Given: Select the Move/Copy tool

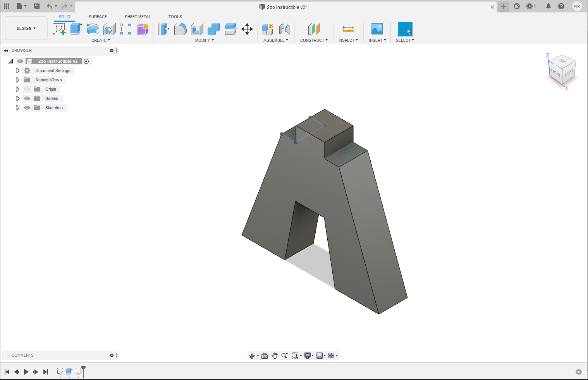Looking at the screenshot, I should [x=247, y=29].
